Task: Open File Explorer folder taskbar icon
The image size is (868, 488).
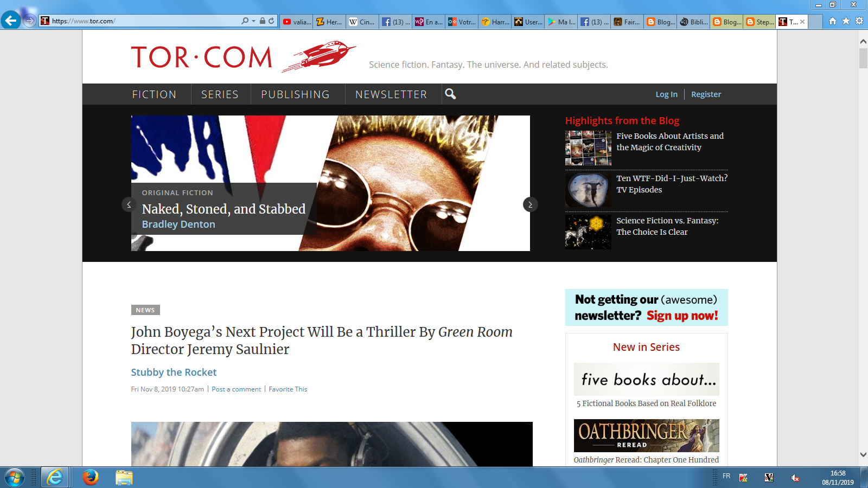Action: [x=124, y=478]
